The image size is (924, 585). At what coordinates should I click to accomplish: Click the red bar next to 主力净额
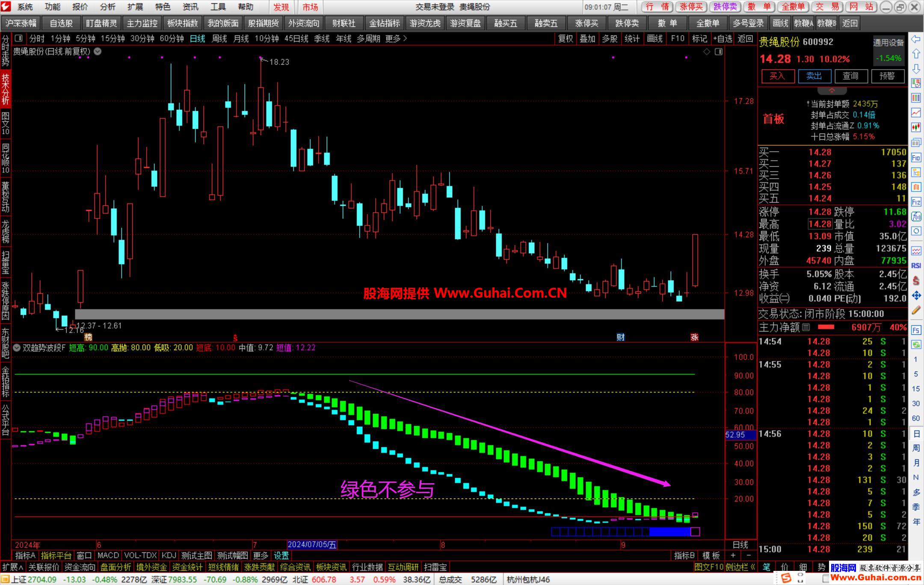click(826, 327)
